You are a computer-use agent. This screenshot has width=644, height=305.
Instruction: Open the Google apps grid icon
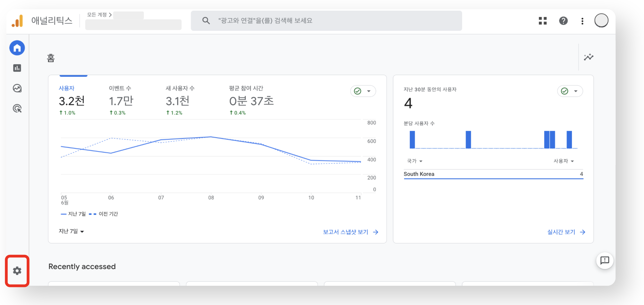pos(543,21)
